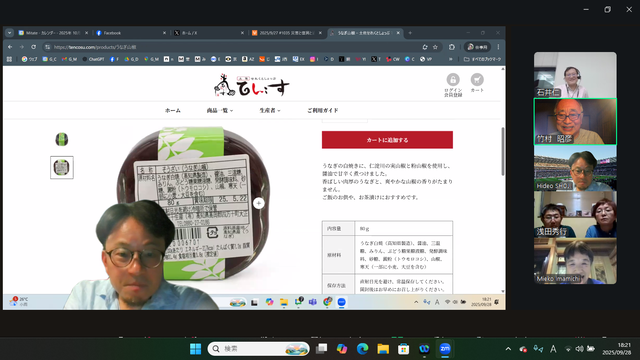640x360 pixels.
Task: Bookmark this page with the star icon
Action: [x=435, y=47]
